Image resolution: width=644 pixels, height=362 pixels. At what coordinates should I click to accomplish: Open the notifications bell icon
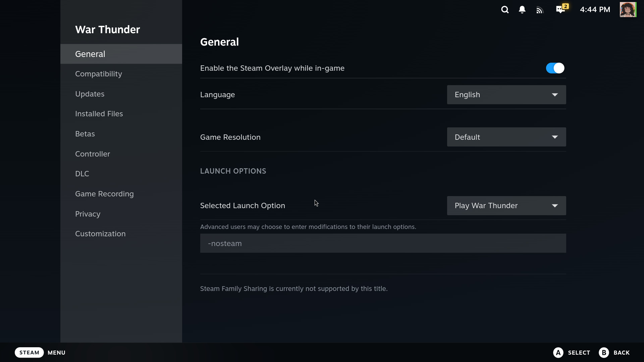click(x=522, y=10)
